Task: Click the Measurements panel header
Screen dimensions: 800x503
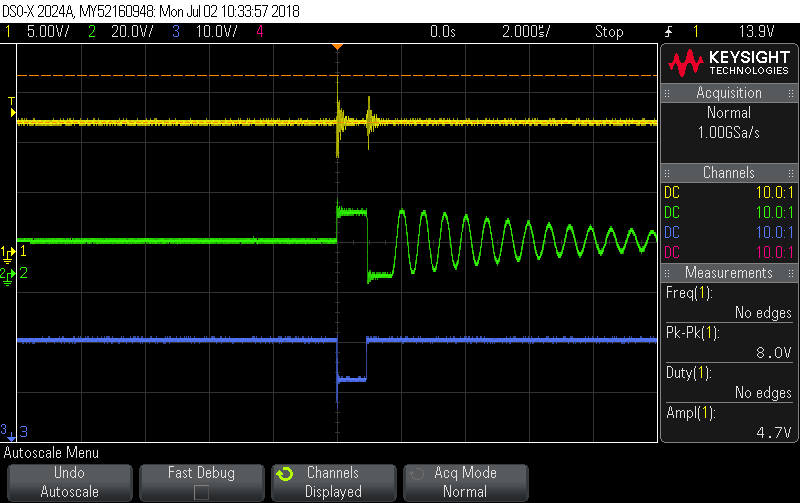Action: click(x=729, y=273)
